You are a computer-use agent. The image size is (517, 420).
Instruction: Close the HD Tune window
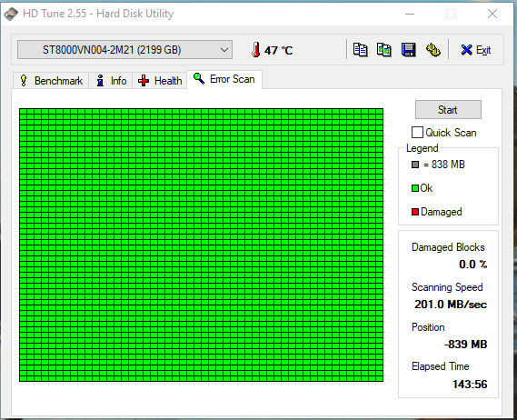[x=492, y=14]
